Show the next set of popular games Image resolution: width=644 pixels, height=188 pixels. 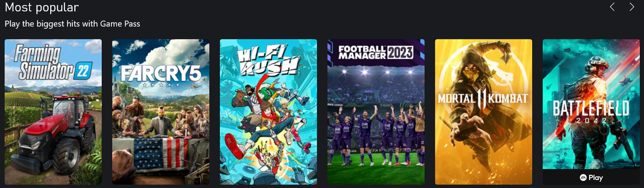point(632,7)
